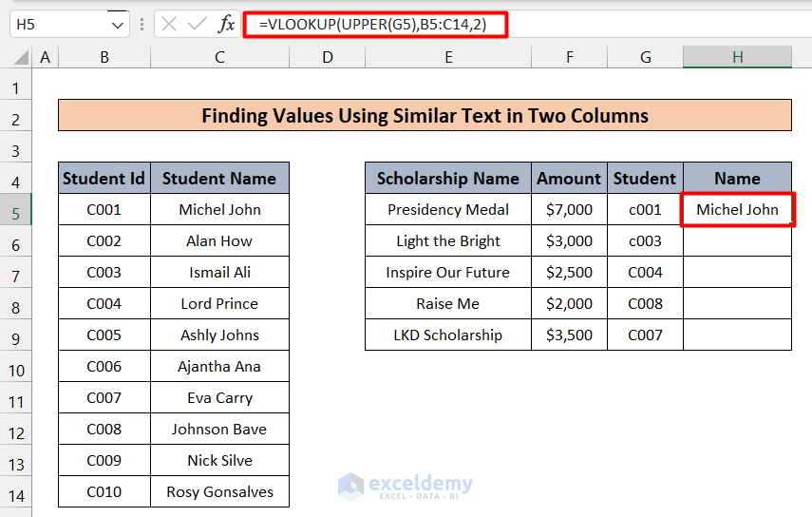Select column B header
The height and width of the screenshot is (517, 812).
pos(104,57)
